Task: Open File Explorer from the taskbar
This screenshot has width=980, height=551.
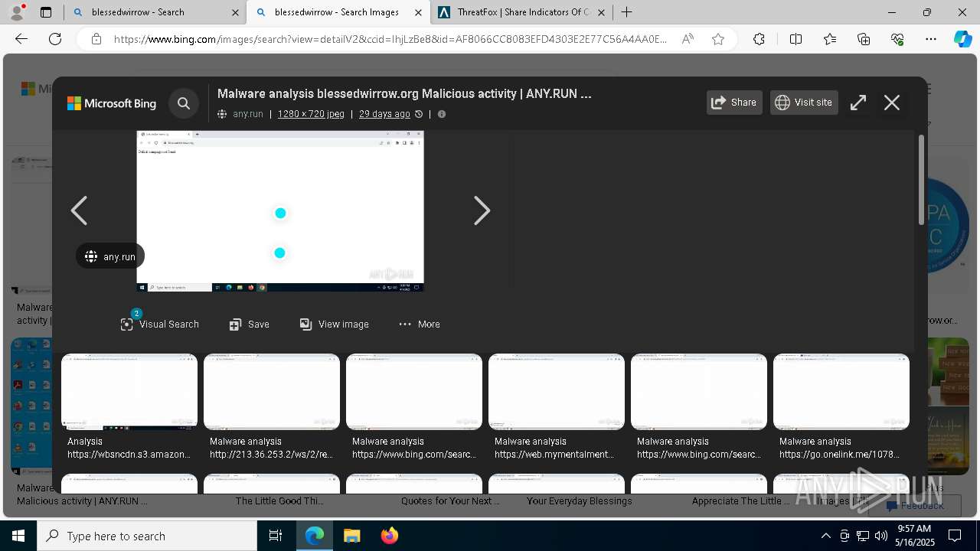Action: [x=351, y=536]
